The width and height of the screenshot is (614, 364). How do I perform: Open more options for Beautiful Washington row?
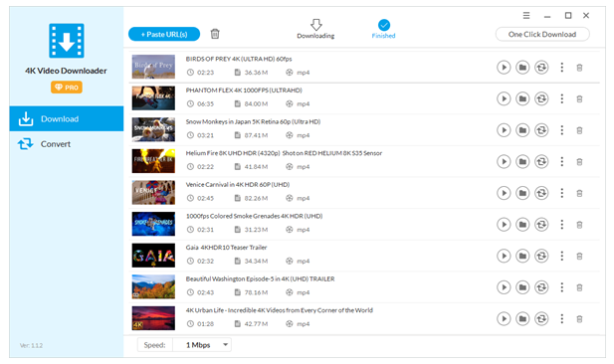562,287
